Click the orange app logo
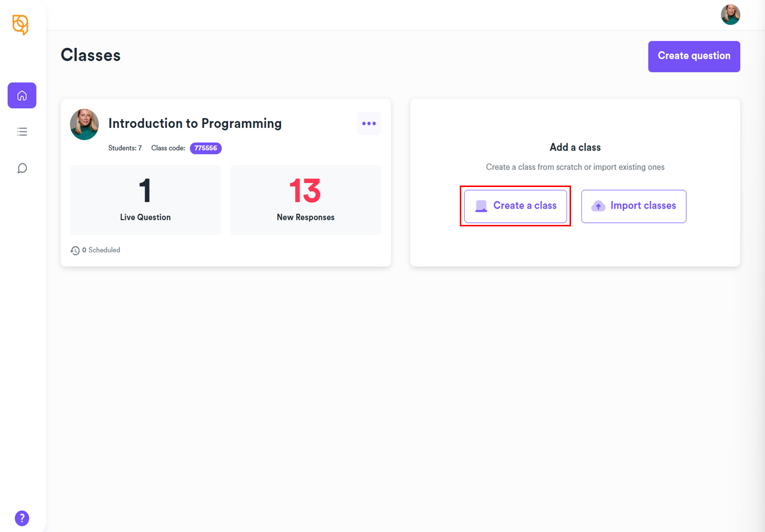This screenshot has width=765, height=532. tap(20, 25)
